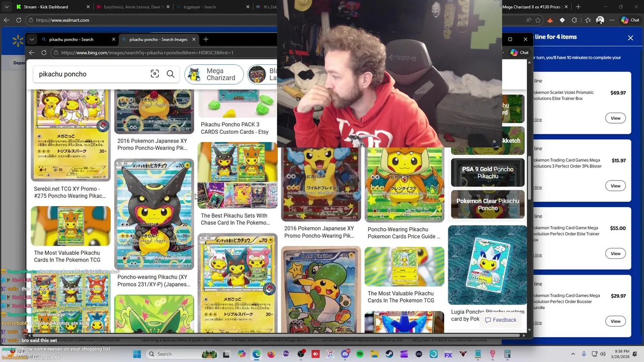644x362 pixels.
Task: Click the magnifier search icon in Bing search box
Action: (171, 74)
